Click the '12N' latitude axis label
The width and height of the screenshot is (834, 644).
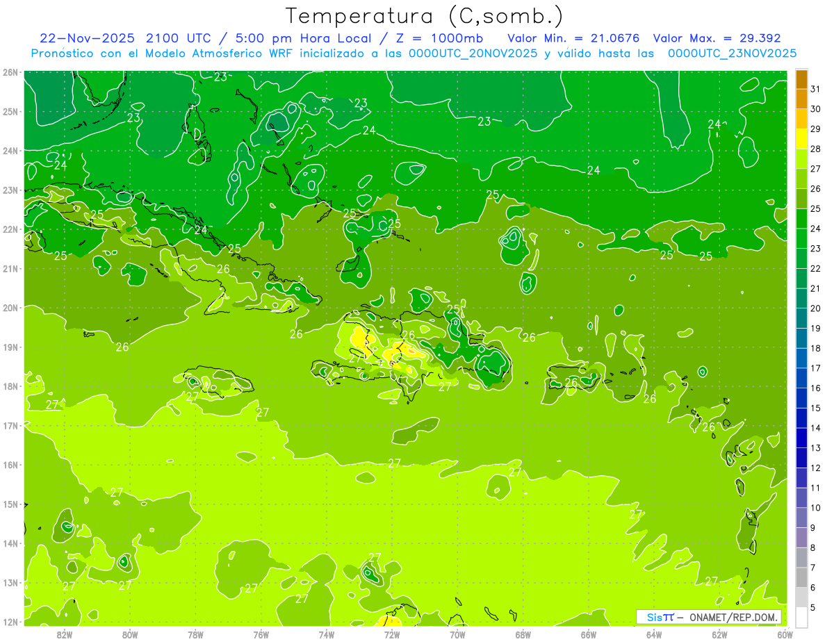click(x=10, y=622)
